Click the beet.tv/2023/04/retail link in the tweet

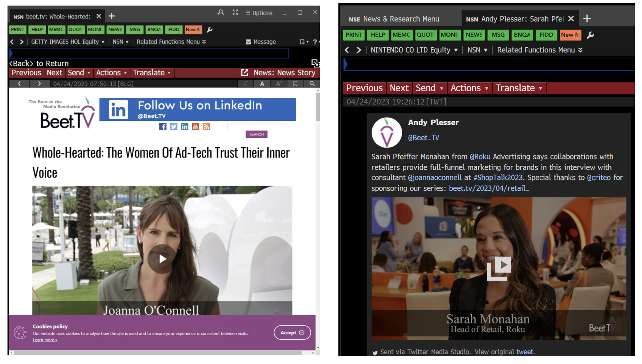(489, 188)
